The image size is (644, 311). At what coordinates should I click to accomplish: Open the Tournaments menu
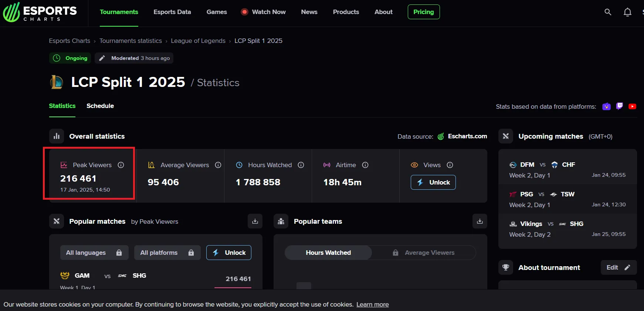pos(119,12)
